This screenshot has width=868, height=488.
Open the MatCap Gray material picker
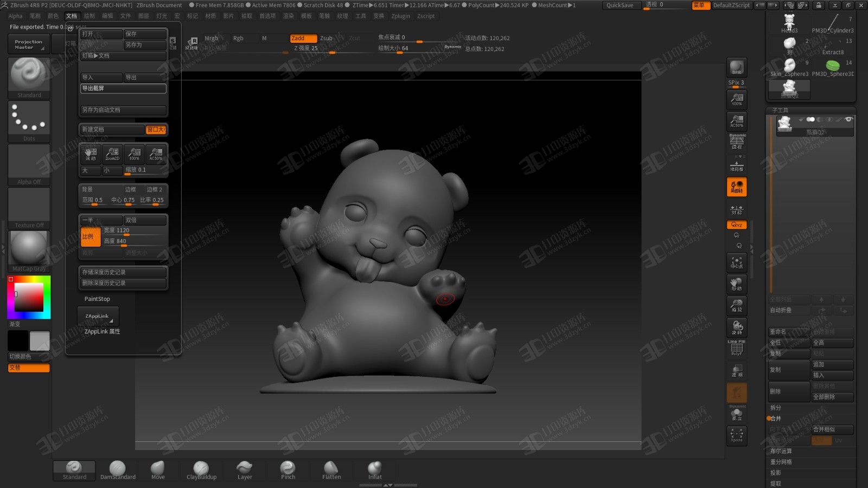[x=29, y=252]
